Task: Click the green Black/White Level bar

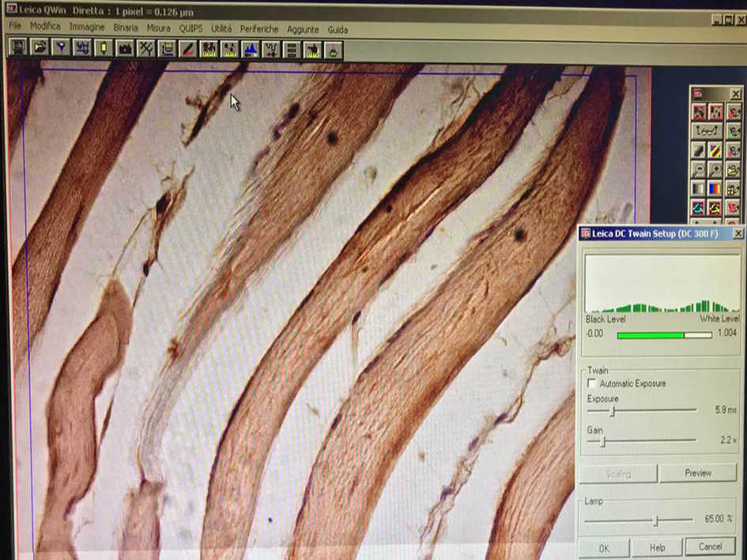Action: click(x=665, y=335)
